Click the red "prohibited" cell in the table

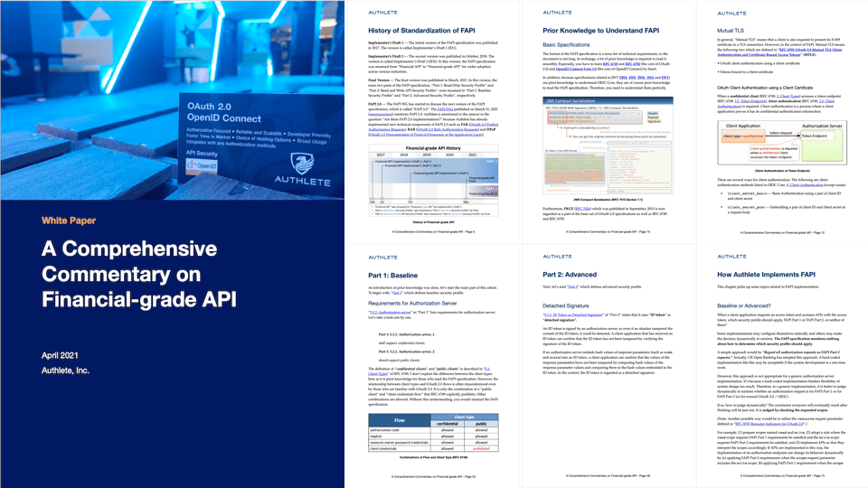point(481,449)
